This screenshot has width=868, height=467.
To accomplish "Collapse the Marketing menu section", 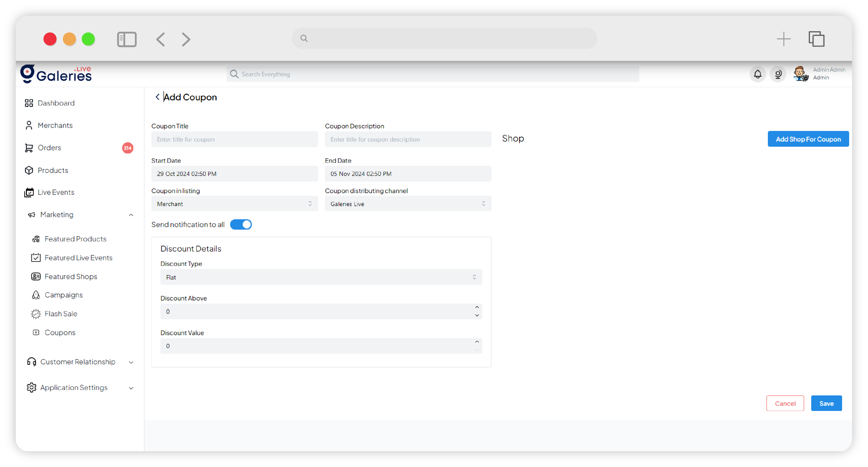I will pyautogui.click(x=131, y=215).
